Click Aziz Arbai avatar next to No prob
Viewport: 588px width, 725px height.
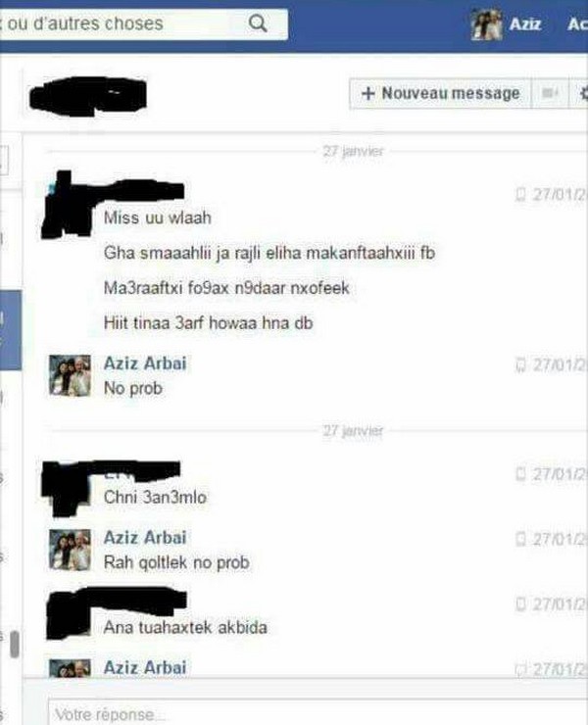click(x=70, y=375)
